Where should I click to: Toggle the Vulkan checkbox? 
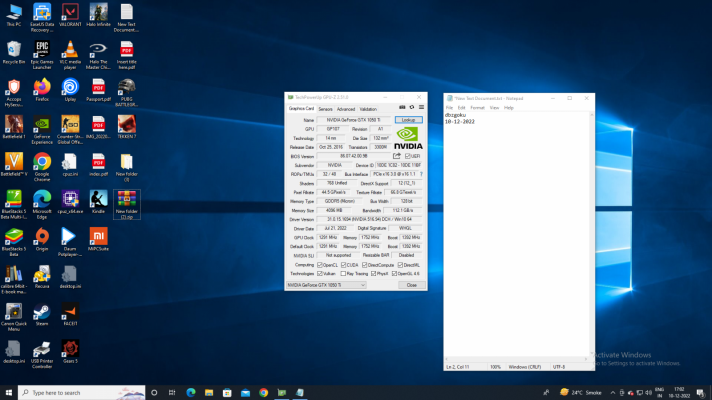click(x=320, y=274)
